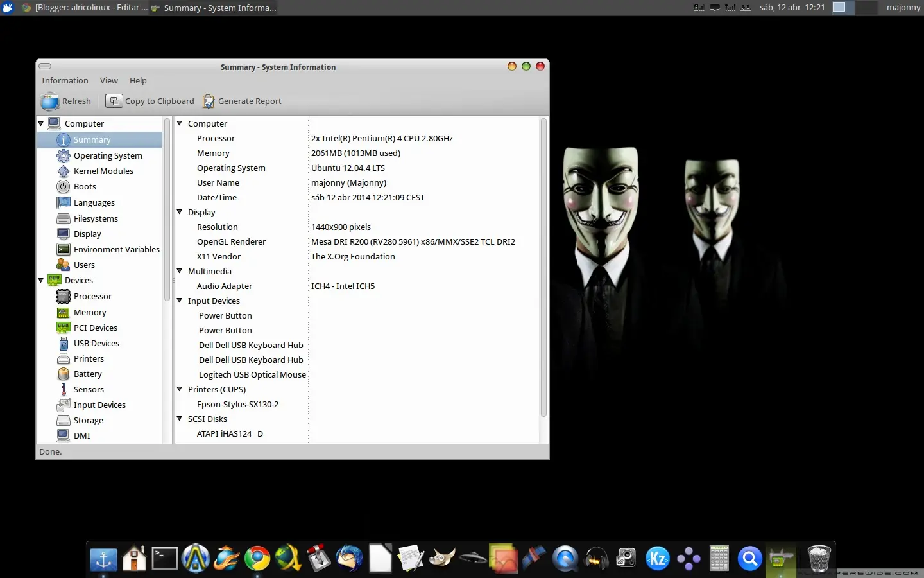Open the home folder from the dock
Image resolution: width=924 pixels, height=578 pixels.
pyautogui.click(x=133, y=558)
